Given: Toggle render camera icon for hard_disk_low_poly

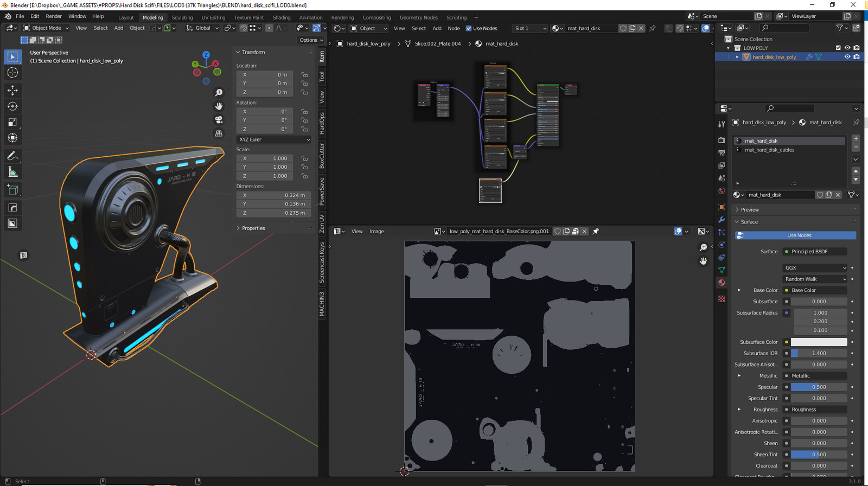Looking at the screenshot, I should 857,57.
